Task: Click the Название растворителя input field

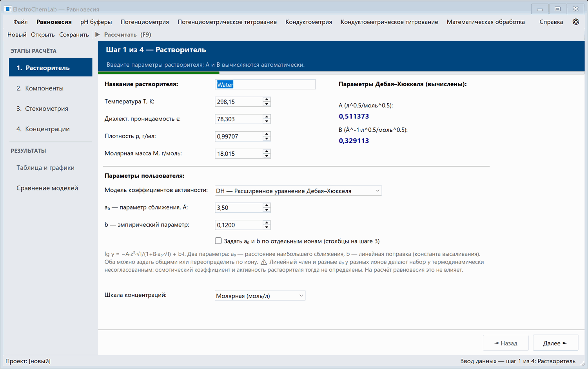Action: (265, 84)
